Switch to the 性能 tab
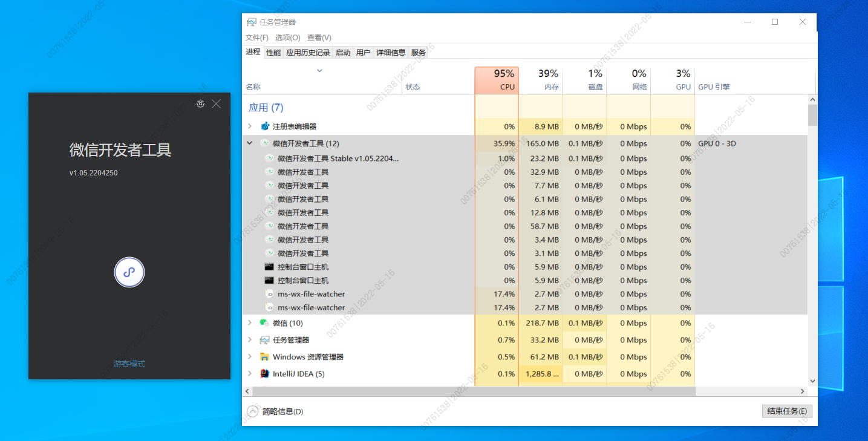This screenshot has height=441, width=868. click(x=273, y=53)
